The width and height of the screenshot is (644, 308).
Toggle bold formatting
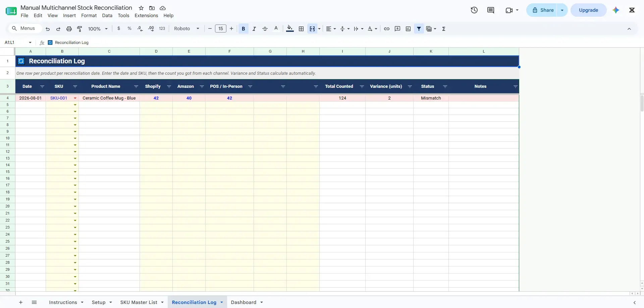click(x=244, y=29)
